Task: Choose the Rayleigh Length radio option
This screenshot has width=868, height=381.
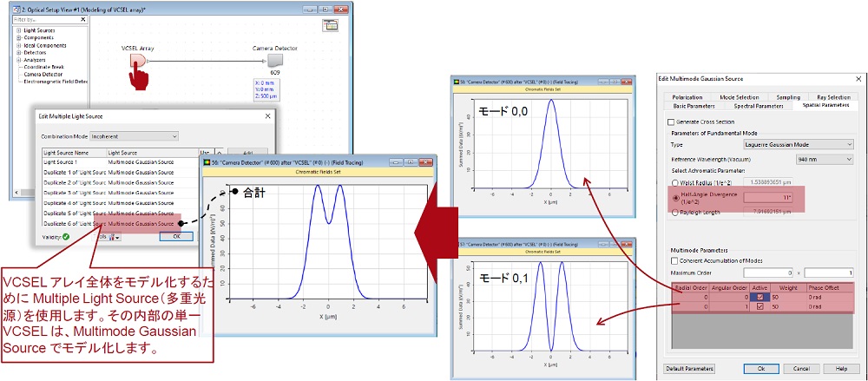Action: [677, 210]
